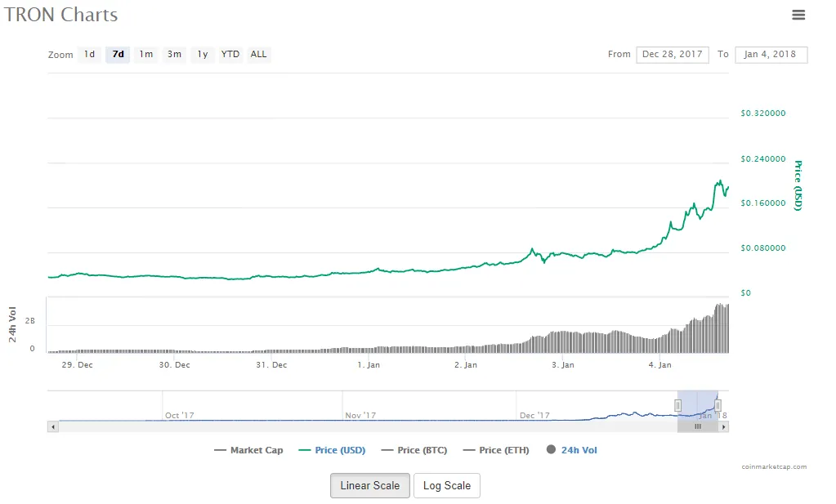This screenshot has height=504, width=836.
Task: Click the $0.080000 price axis label
Action: point(763,248)
